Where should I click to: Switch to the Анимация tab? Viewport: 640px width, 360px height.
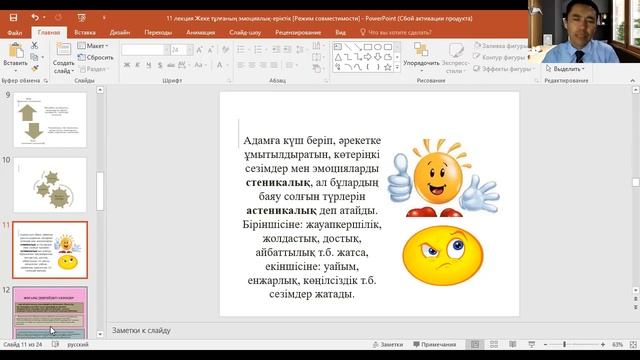(x=200, y=32)
